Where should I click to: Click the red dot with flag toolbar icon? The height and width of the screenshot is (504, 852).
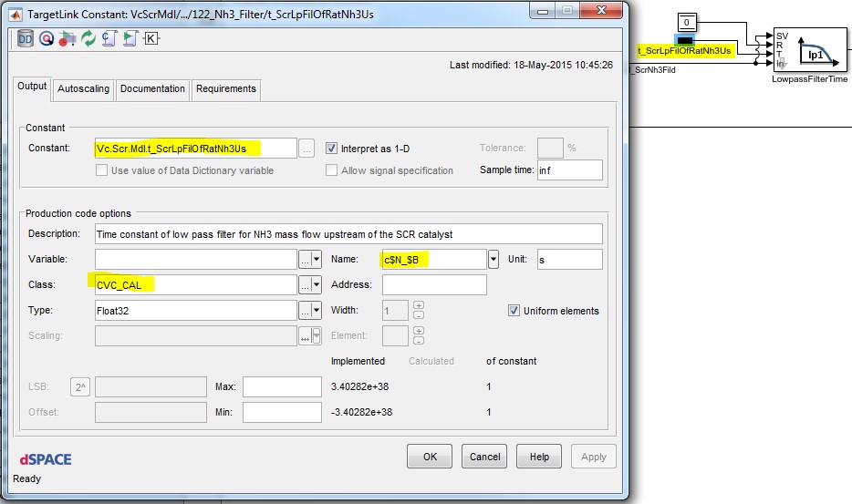coord(67,38)
